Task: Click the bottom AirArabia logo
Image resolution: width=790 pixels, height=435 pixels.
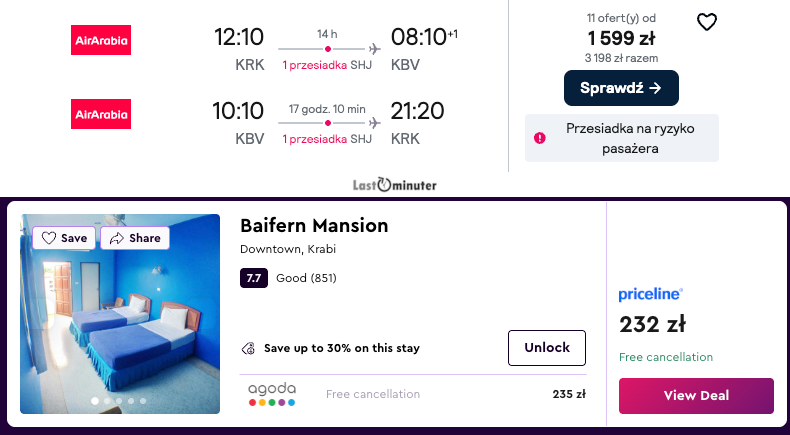Action: tap(102, 114)
